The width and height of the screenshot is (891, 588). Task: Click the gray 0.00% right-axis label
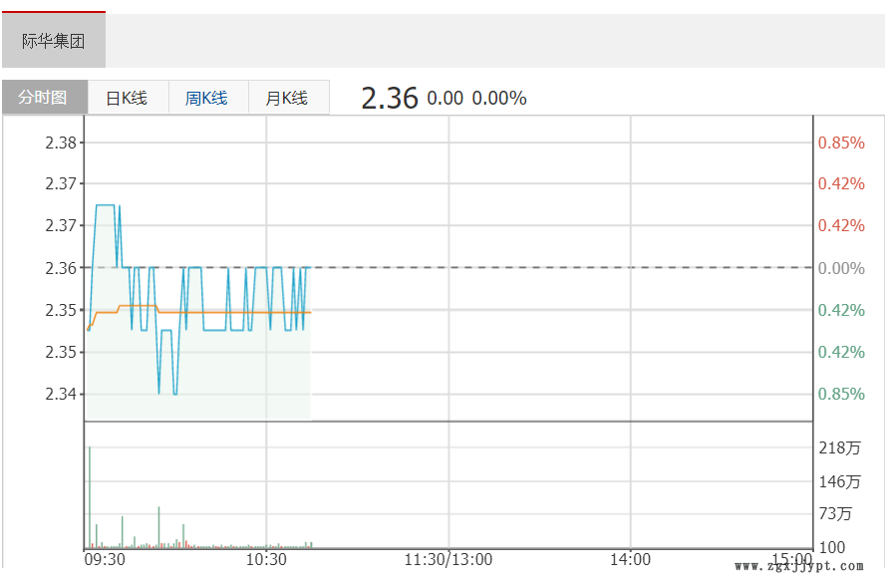(841, 268)
